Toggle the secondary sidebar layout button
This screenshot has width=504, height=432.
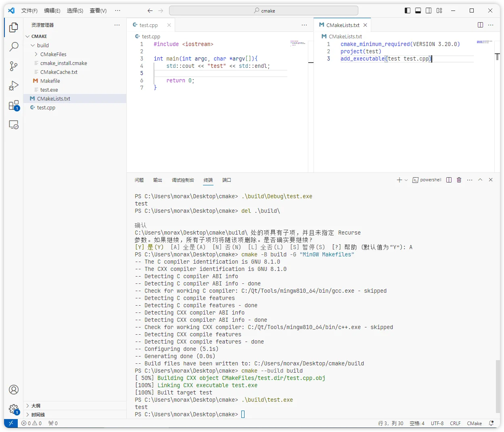[x=429, y=10]
